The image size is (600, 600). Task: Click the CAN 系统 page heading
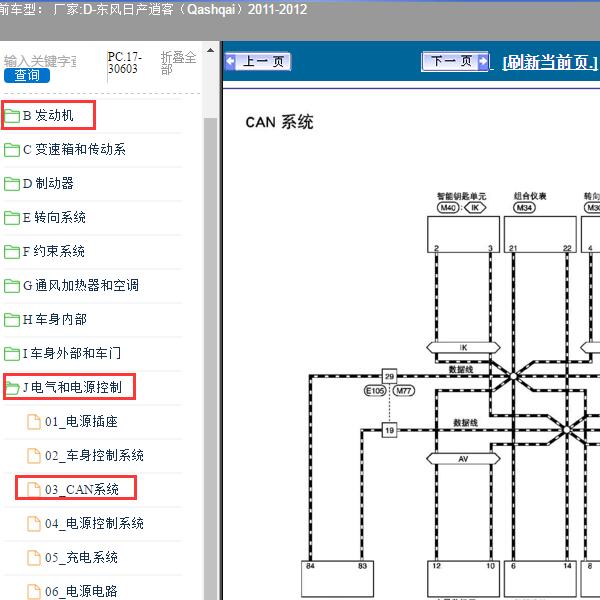279,122
